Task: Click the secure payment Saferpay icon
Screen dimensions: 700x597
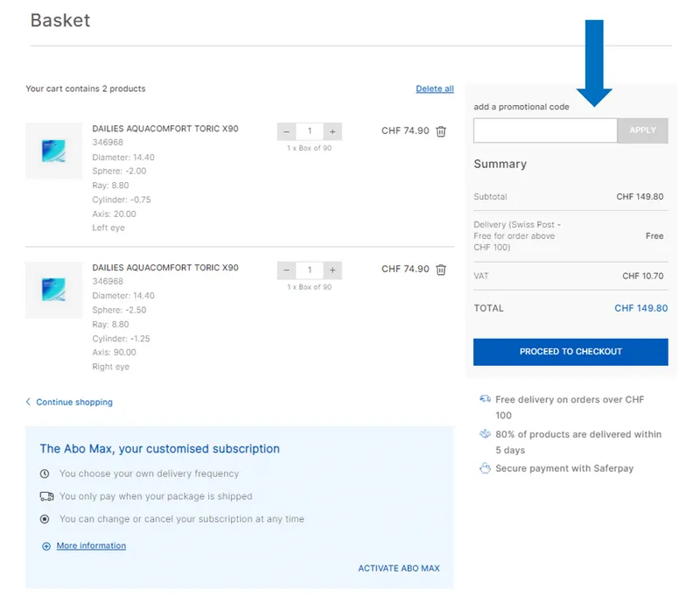Action: point(485,468)
